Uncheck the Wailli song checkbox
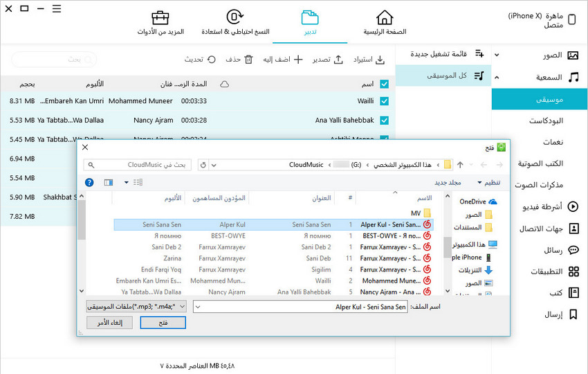The width and height of the screenshot is (588, 374). [x=384, y=101]
